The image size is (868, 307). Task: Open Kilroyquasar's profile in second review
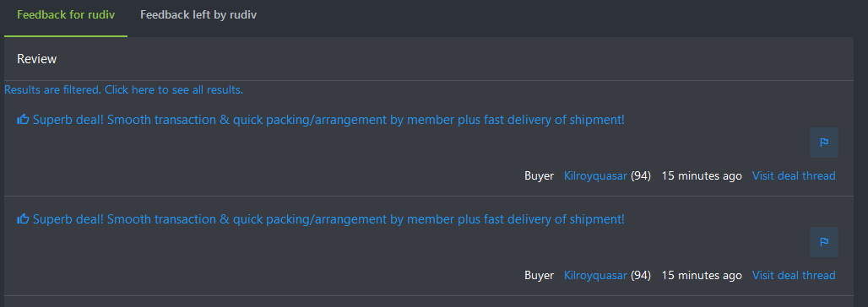point(595,276)
